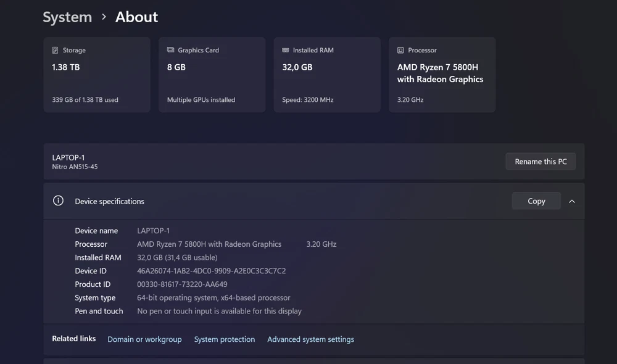Click the Nitro AN515-45 model name
617x364 pixels.
(75, 167)
